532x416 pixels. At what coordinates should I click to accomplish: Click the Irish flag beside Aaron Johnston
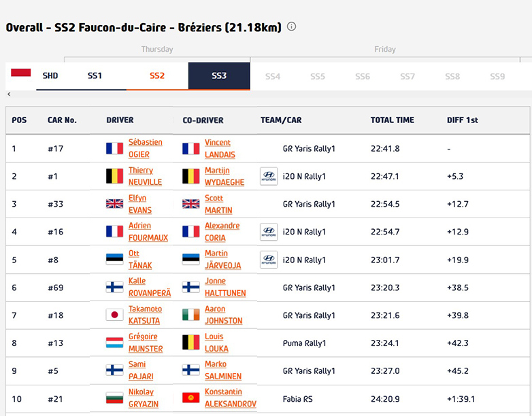[x=190, y=315]
